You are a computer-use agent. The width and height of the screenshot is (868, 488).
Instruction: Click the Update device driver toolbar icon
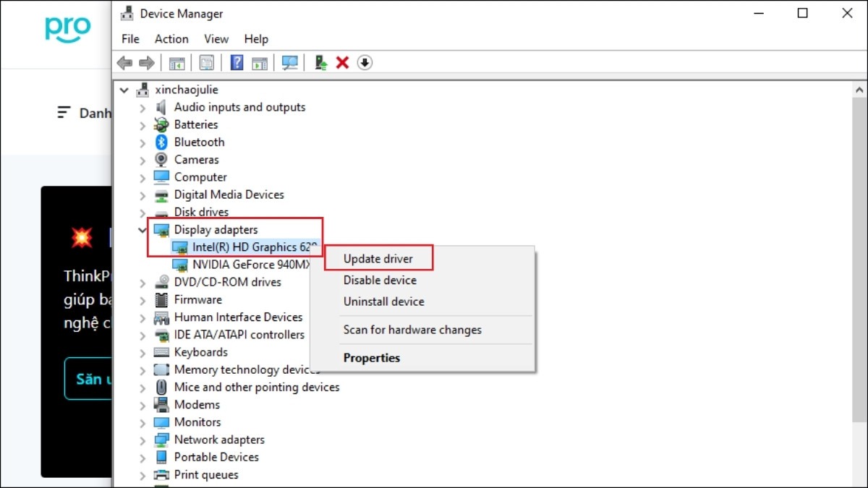coord(321,63)
